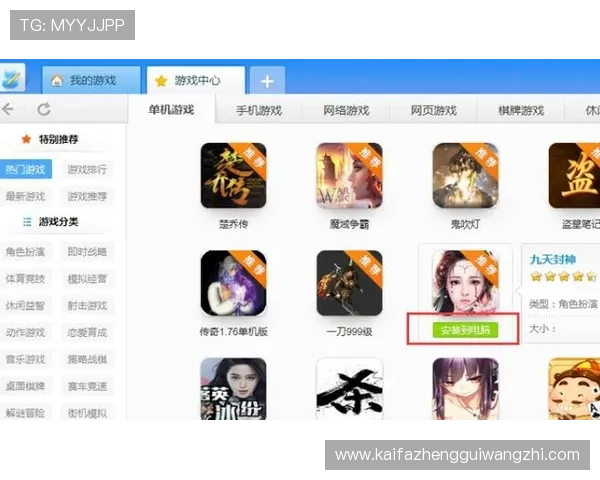Choose the 恋爱育成 category
Image resolution: width=600 pixels, height=480 pixels.
point(87,332)
